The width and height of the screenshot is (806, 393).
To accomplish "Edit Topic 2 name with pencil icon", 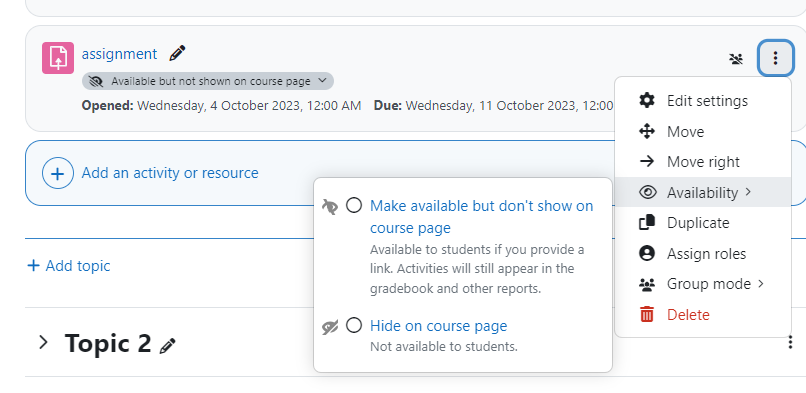I will [x=168, y=346].
